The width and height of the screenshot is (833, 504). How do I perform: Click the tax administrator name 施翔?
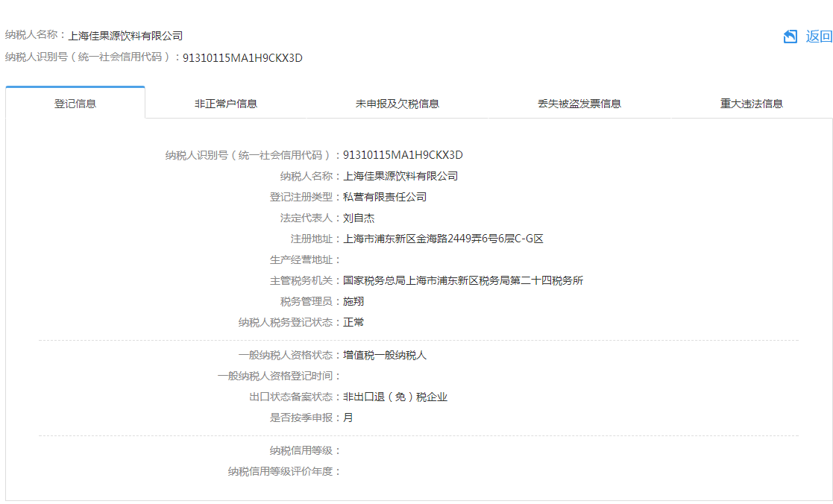(x=353, y=301)
